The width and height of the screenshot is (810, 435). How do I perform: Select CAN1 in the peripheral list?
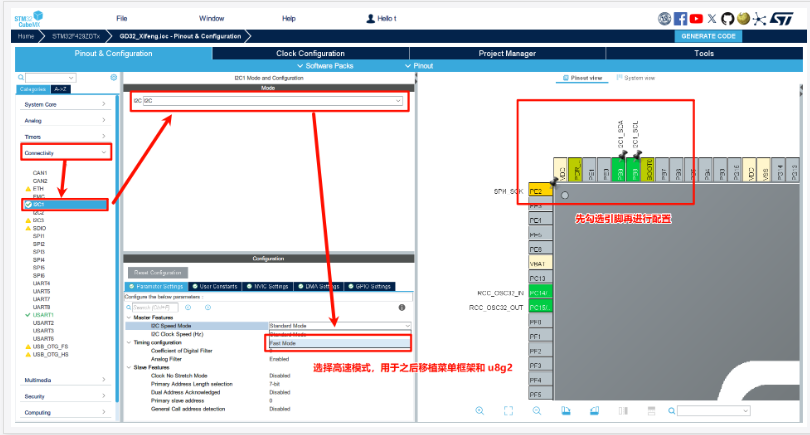[40, 173]
